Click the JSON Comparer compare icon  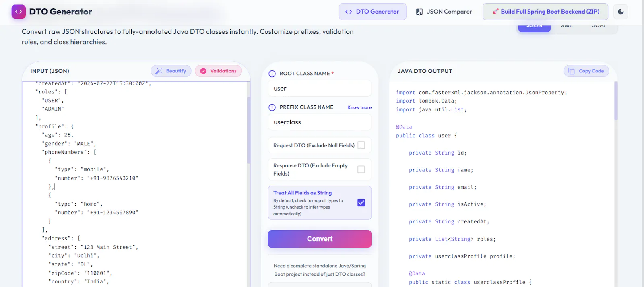419,12
